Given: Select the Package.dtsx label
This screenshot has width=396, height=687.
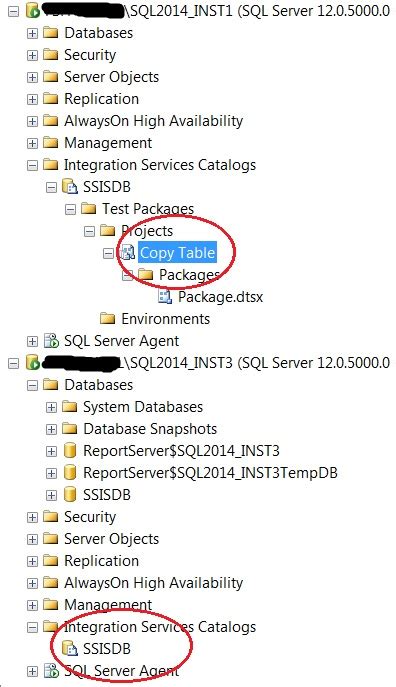Looking at the screenshot, I should (x=220, y=297).
